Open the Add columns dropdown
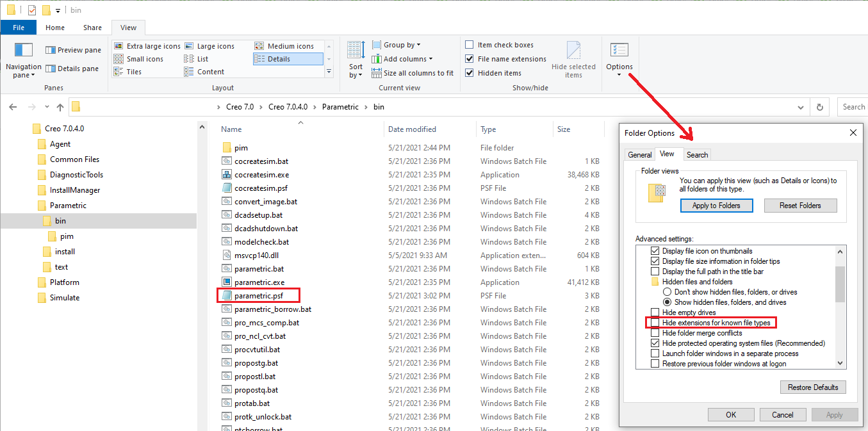The image size is (868, 431). click(402, 58)
